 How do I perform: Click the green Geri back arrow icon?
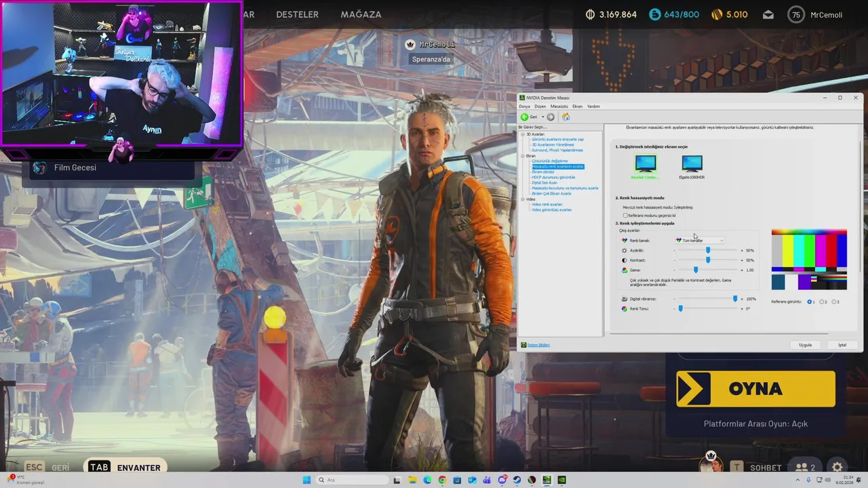pos(524,117)
